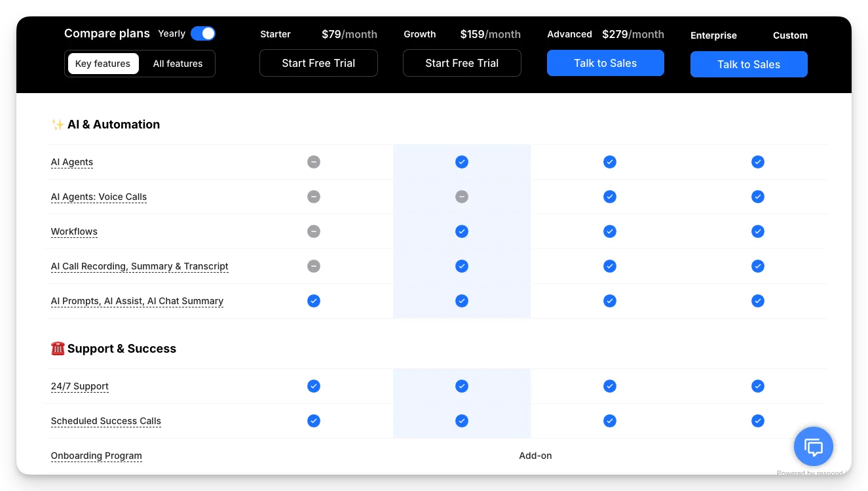This screenshot has height=491, width=868.
Task: Click Advanced checkmark for Scheduled Success Calls
Action: pyautogui.click(x=610, y=421)
